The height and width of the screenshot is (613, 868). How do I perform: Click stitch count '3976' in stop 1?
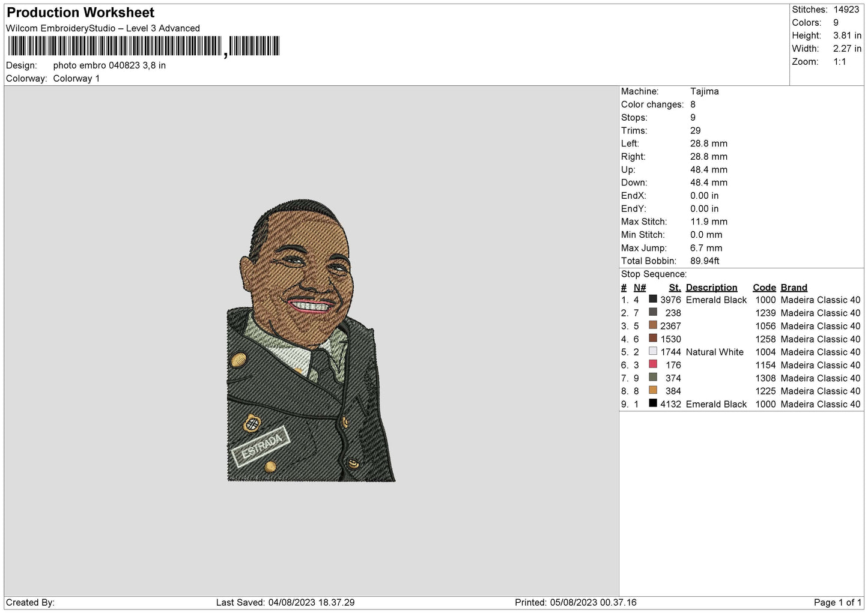[670, 300]
